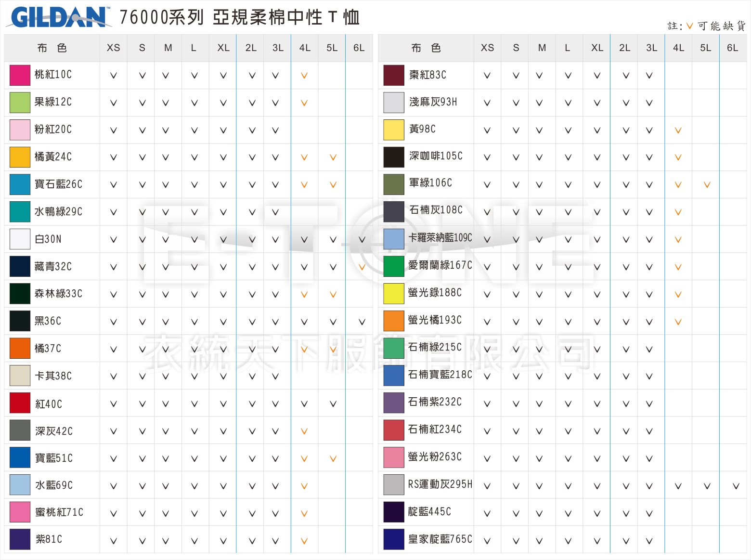
Task: Click the 石楠綠215C label
Action: point(435,347)
